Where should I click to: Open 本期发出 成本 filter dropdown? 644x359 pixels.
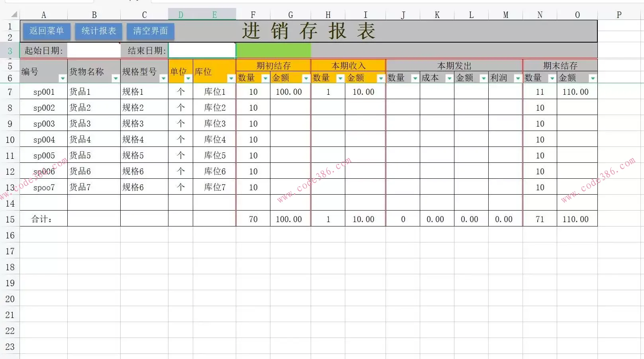449,78
